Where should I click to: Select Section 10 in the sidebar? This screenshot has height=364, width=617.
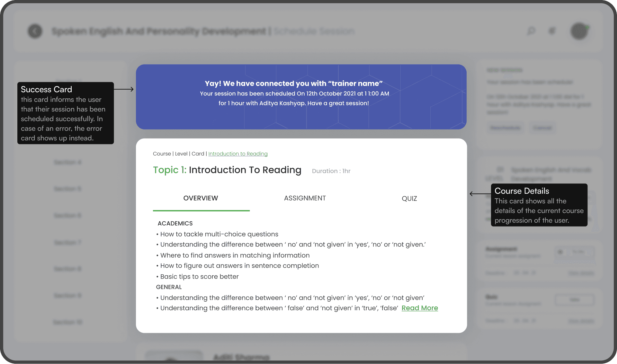(x=67, y=322)
